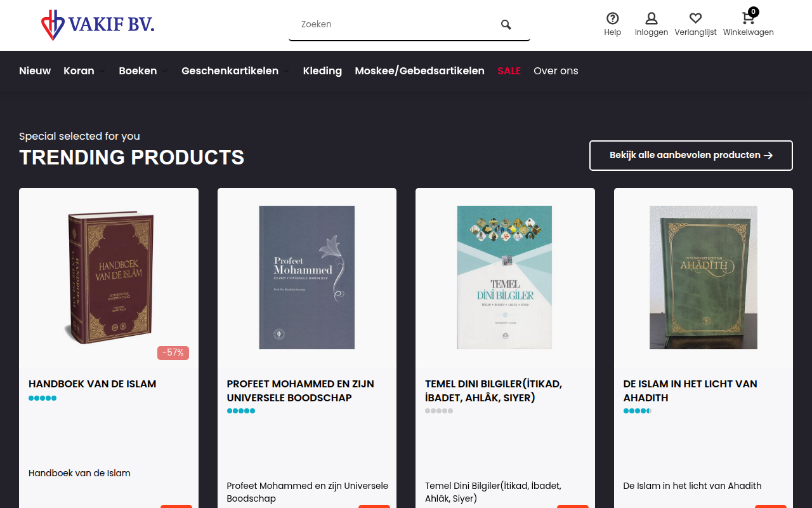Expand the Boeken dropdown arrow
Image resolution: width=812 pixels, height=508 pixels.
coord(164,71)
